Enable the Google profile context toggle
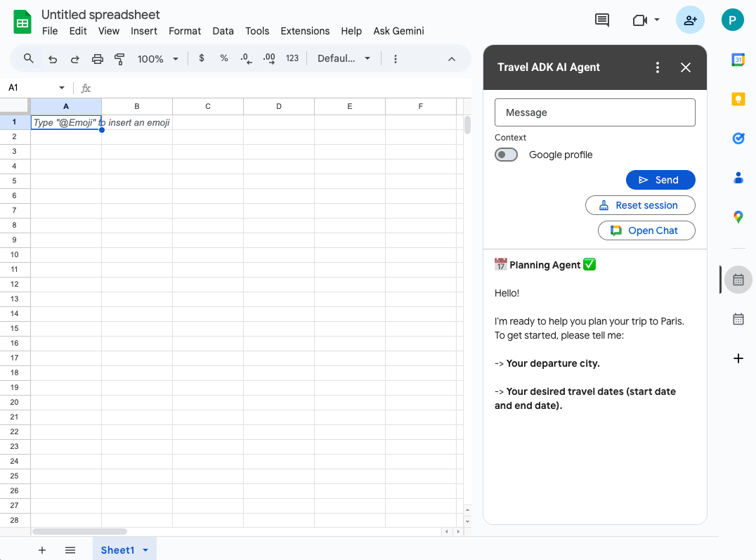The height and width of the screenshot is (560, 756). coord(506,155)
